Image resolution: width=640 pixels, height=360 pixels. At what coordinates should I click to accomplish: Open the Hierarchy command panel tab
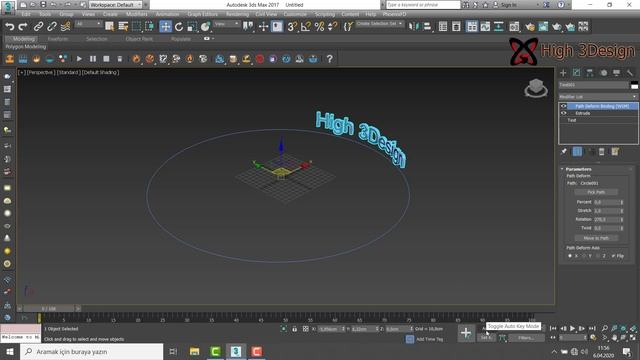click(x=590, y=73)
